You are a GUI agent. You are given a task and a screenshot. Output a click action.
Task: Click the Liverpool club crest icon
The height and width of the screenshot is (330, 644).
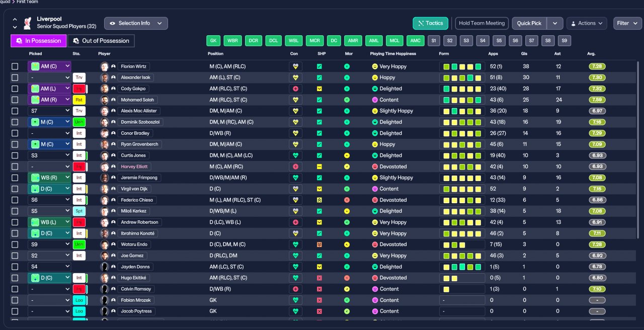tap(28, 23)
